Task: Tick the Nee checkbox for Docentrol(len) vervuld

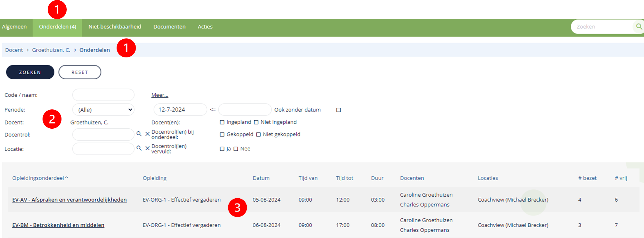Action: (236, 149)
